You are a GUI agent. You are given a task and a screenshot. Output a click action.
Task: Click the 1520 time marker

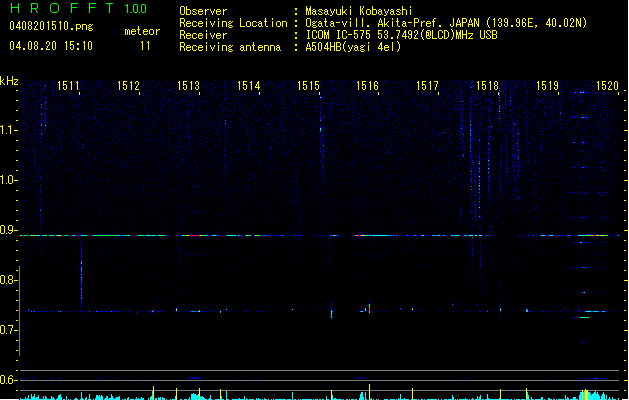607,86
